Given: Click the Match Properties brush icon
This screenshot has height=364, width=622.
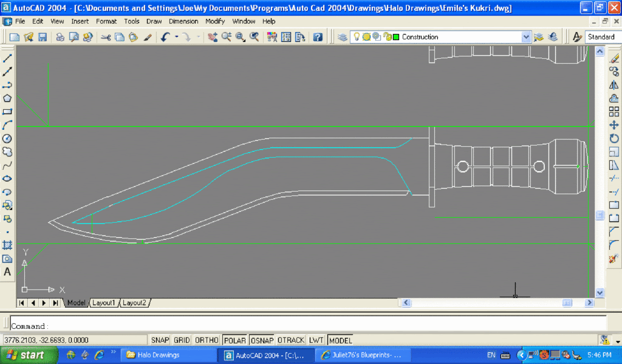Looking at the screenshot, I should click(x=148, y=37).
